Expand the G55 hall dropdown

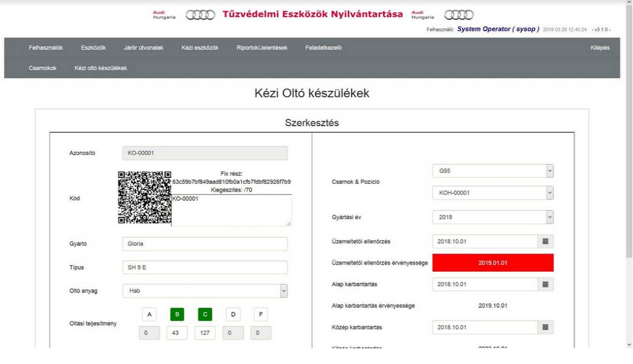tap(493, 171)
